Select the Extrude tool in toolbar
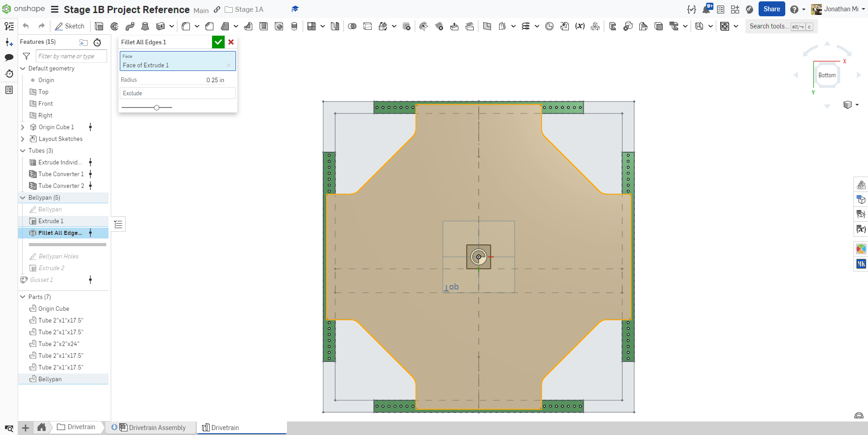Screen dimensions: 868x435 99,26
